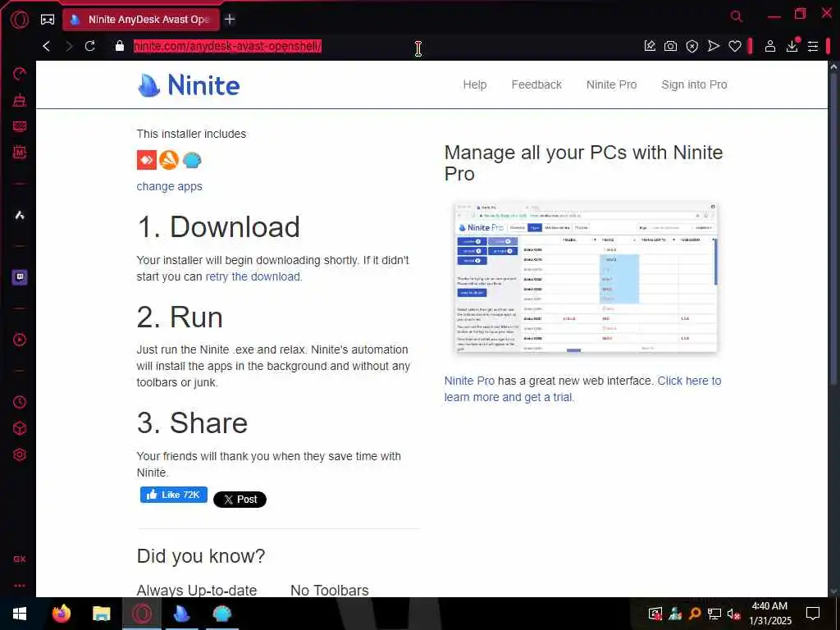Go to Ninite Pro in header
Viewport: 840px width, 630px height.
tap(611, 84)
